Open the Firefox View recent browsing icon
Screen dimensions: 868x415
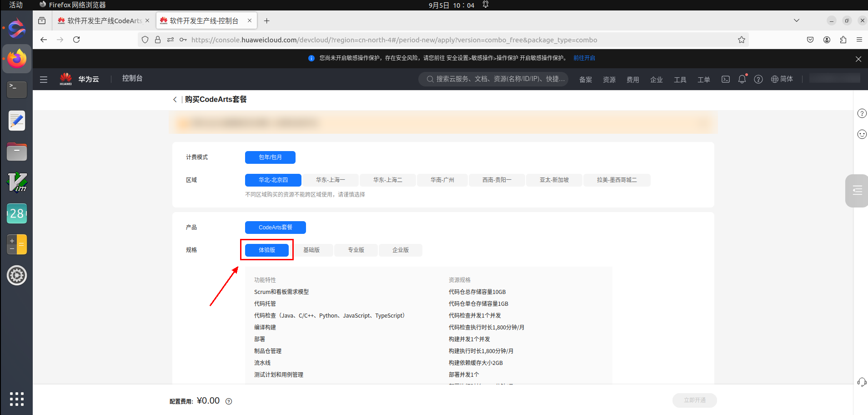pyautogui.click(x=42, y=20)
